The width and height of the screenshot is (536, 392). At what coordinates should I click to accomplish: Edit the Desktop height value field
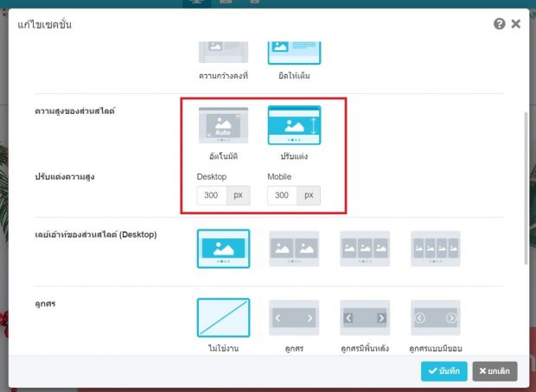pos(212,195)
